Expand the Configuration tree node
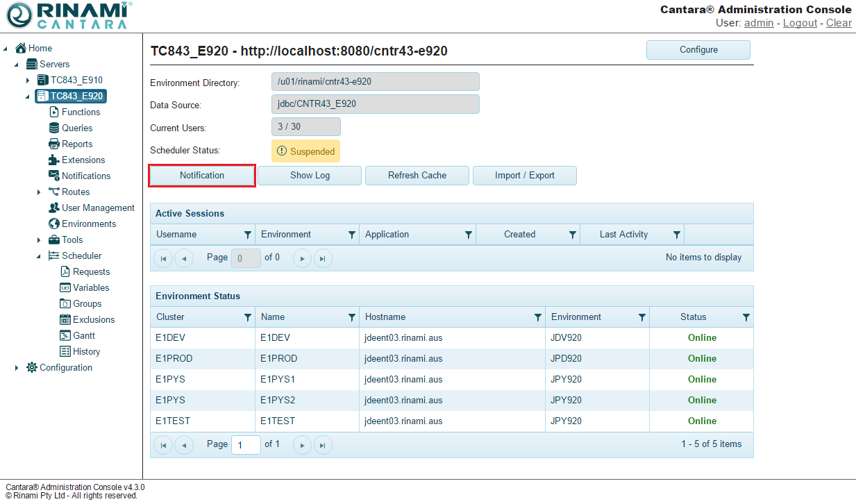The height and width of the screenshot is (504, 856). click(x=17, y=368)
